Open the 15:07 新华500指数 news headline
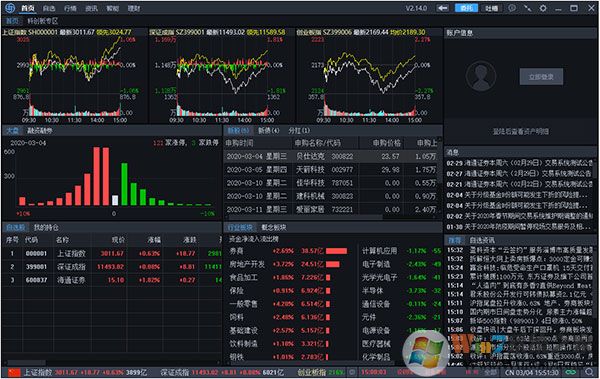This screenshot has height=379, width=600. click(520, 321)
